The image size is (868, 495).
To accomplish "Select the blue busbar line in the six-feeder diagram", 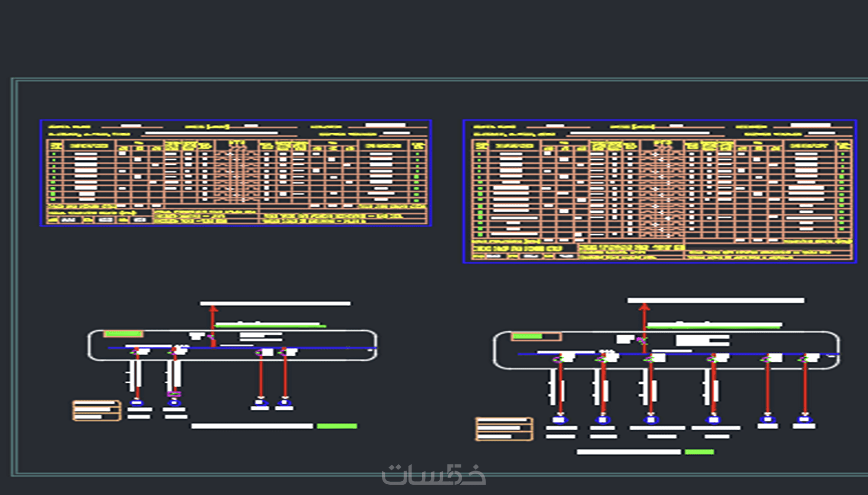I will click(679, 354).
